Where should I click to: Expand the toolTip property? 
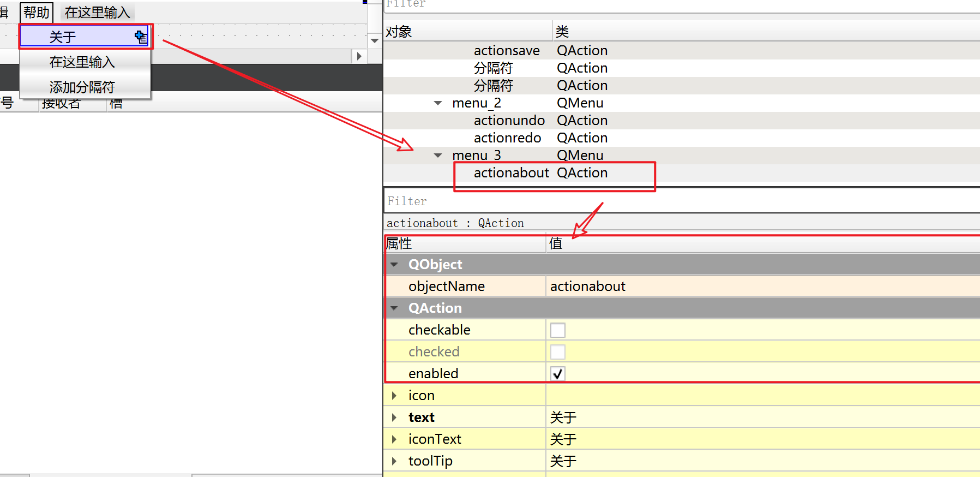[x=394, y=461]
